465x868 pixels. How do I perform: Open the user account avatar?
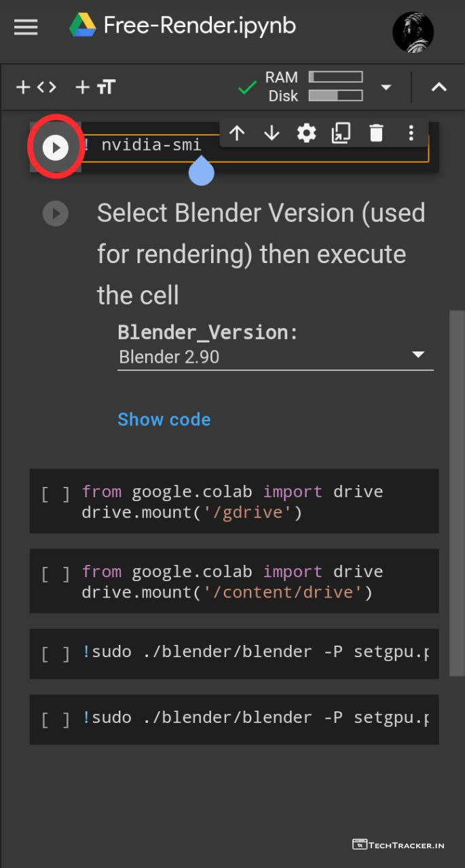[413, 31]
